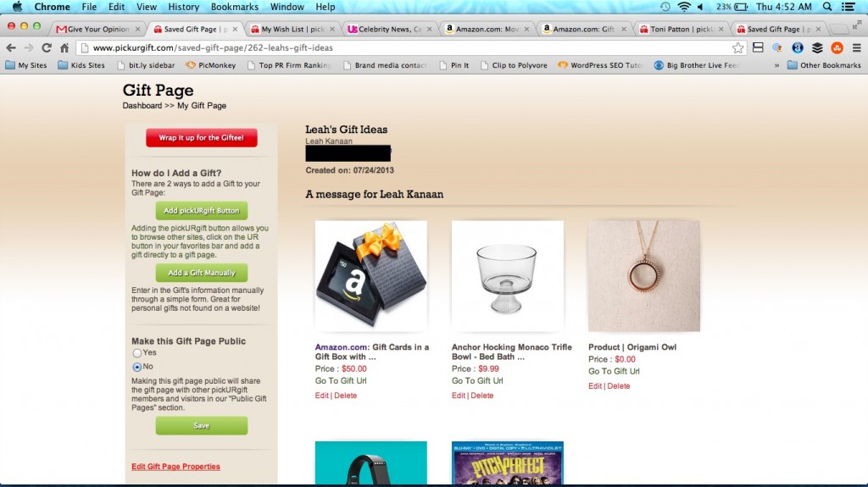Click the address bar URL field
868x487 pixels.
pos(404,48)
